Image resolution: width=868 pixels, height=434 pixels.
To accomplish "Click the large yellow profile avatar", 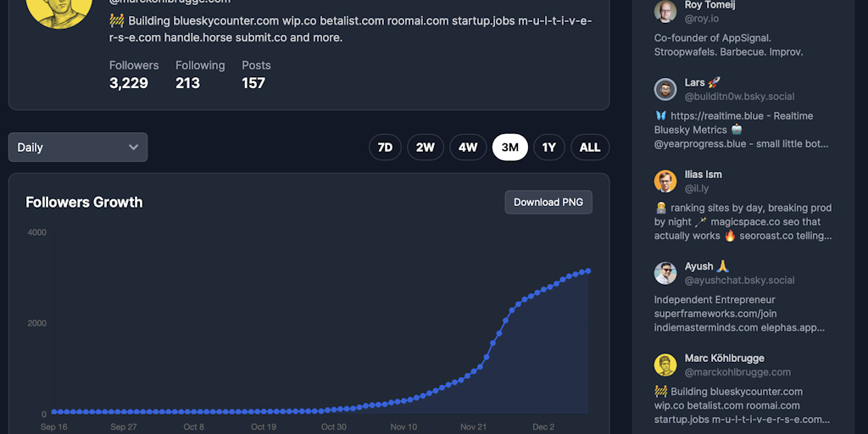I will [x=59, y=8].
